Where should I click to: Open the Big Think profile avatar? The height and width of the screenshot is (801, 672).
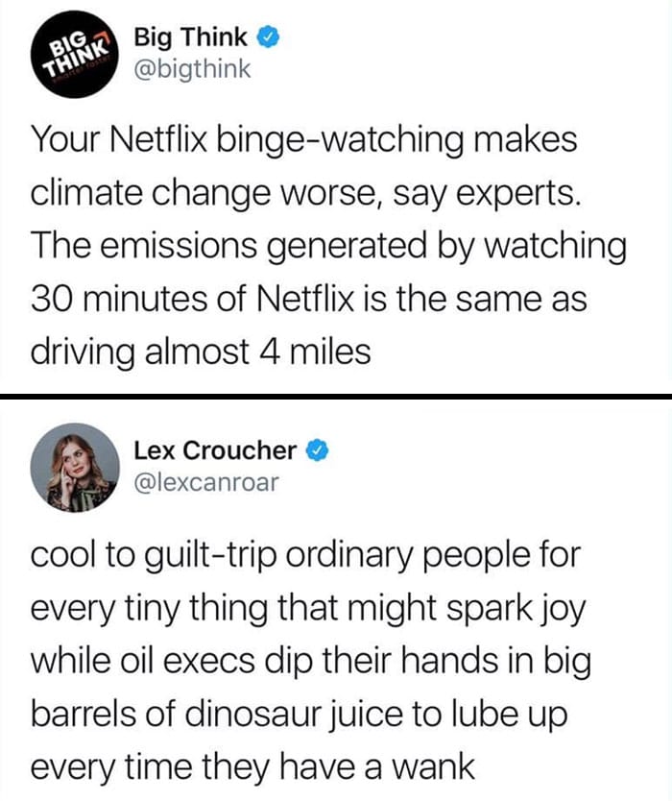coord(75,54)
